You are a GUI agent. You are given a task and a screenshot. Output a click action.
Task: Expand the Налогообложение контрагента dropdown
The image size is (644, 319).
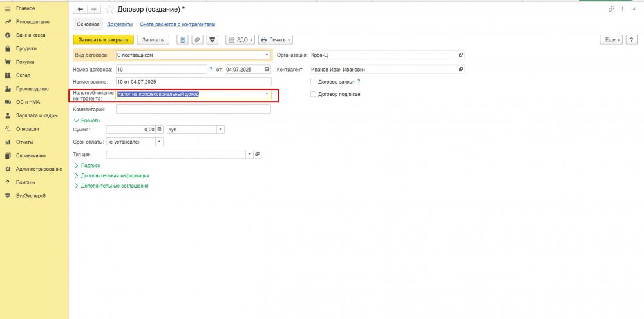coord(267,94)
